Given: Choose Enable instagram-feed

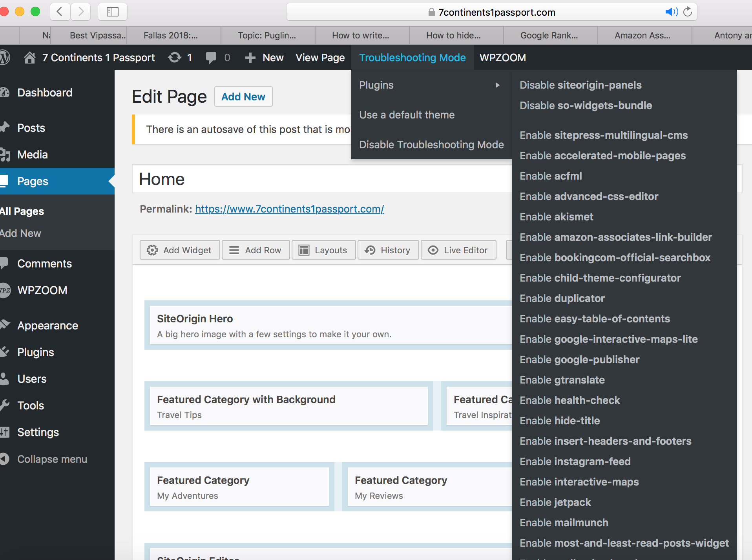Looking at the screenshot, I should [575, 462].
